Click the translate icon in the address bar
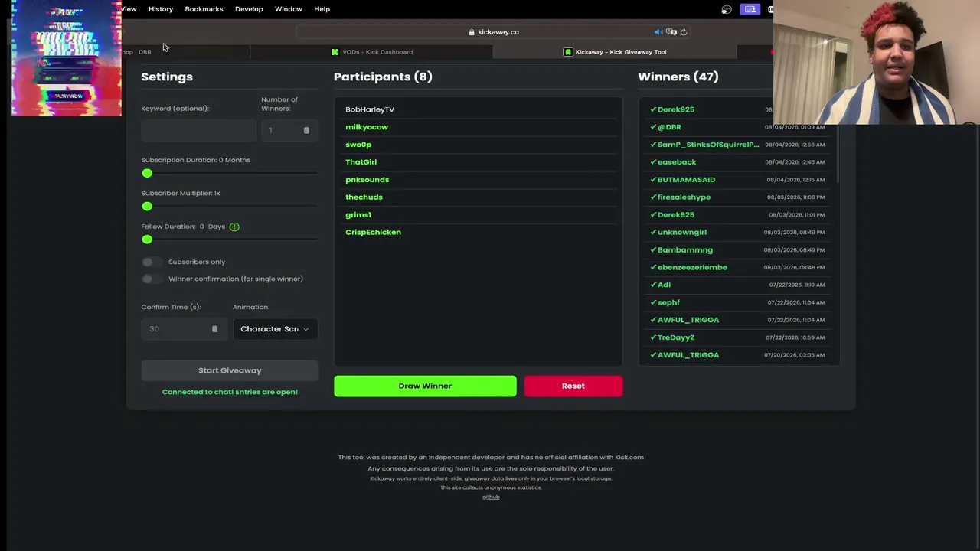The height and width of the screenshot is (551, 980). pyautogui.click(x=671, y=32)
